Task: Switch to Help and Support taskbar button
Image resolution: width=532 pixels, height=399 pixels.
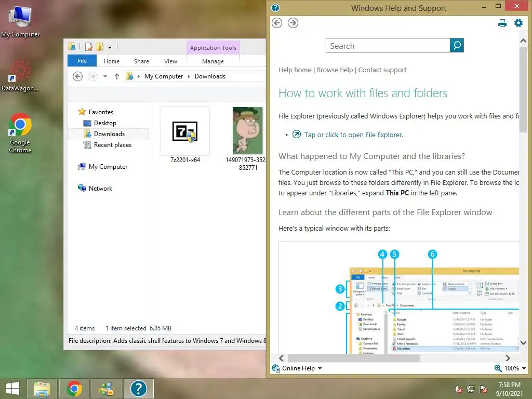Action: tap(138, 389)
